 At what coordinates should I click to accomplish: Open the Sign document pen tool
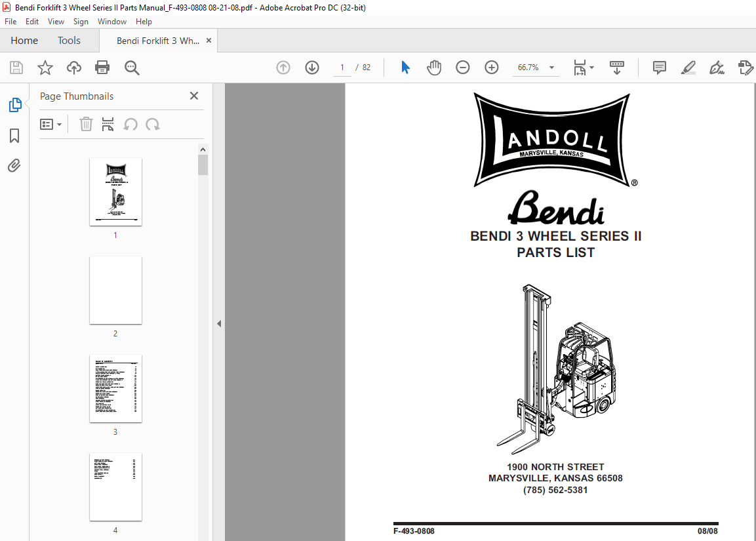click(717, 68)
